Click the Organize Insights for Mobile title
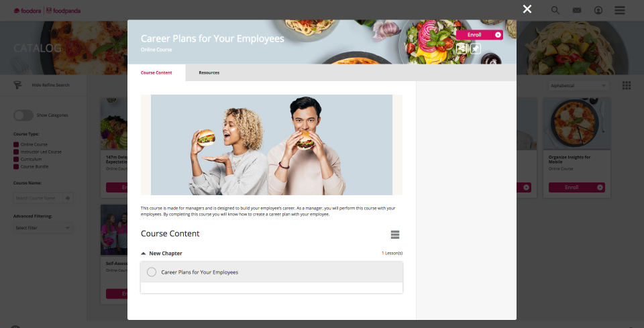The width and height of the screenshot is (644, 328). click(570, 159)
